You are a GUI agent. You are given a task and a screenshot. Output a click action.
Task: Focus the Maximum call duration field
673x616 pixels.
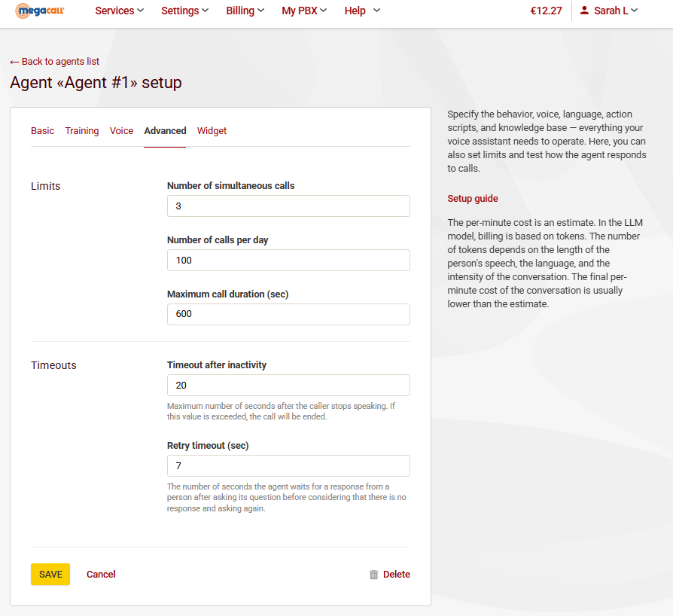288,314
